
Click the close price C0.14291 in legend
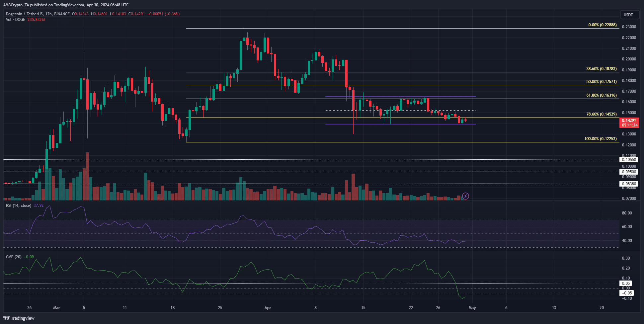pyautogui.click(x=137, y=14)
